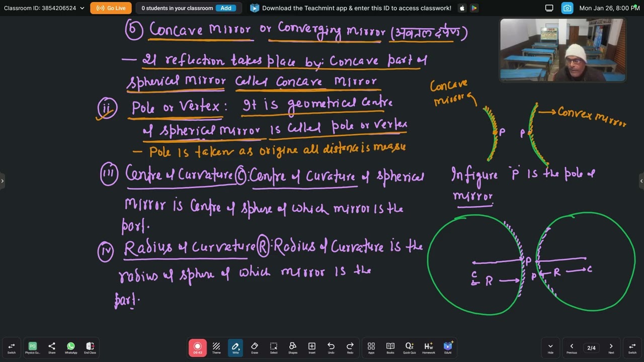
Task: Open the Theme tool
Action: tap(216, 348)
